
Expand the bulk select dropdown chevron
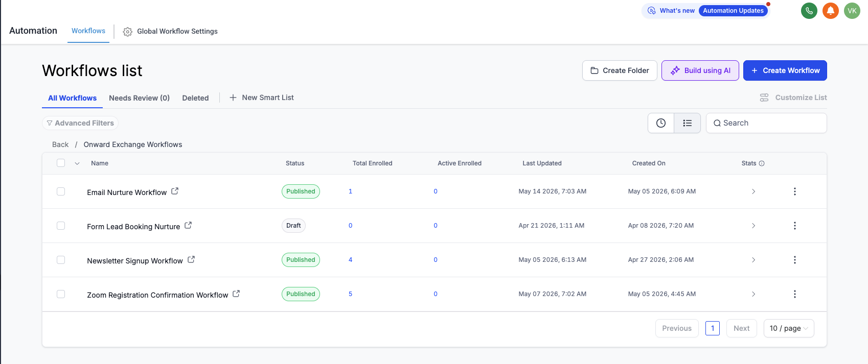click(x=77, y=163)
